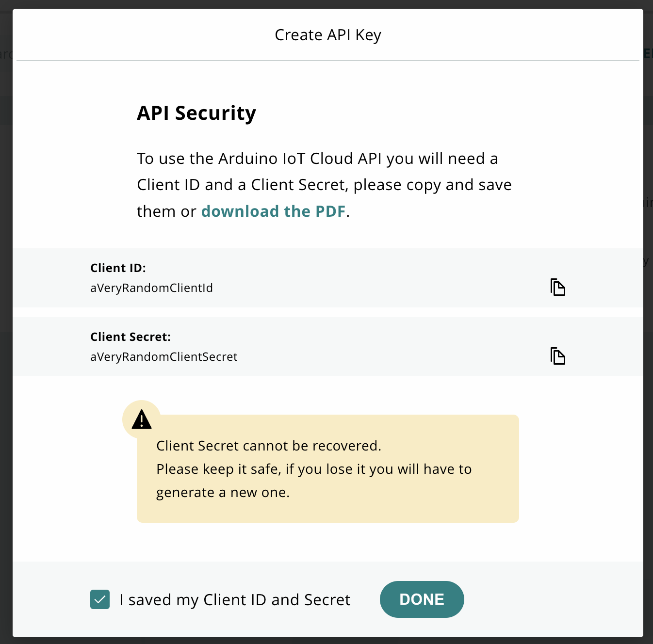
Task: Click the aVeryRandomClientSecret value text
Action: [163, 357]
